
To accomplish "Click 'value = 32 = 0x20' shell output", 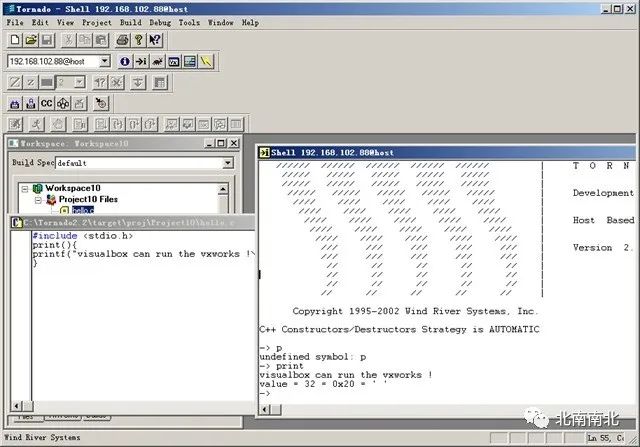I will coord(323,384).
